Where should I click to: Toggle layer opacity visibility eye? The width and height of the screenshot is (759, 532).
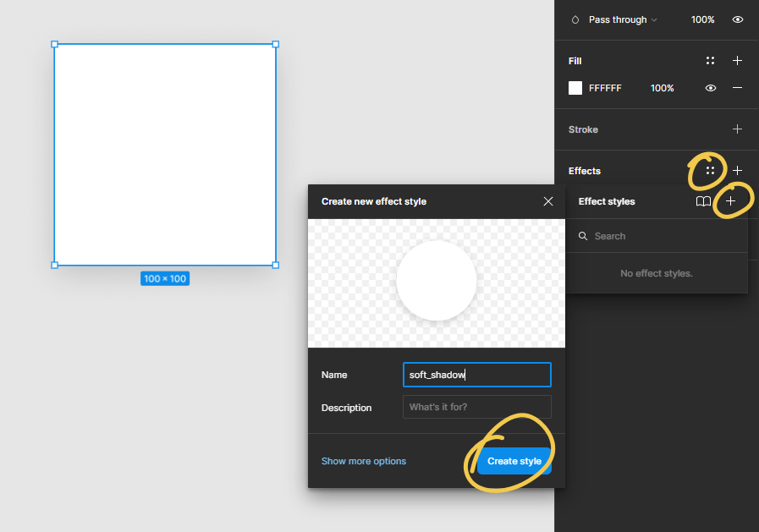tap(737, 19)
